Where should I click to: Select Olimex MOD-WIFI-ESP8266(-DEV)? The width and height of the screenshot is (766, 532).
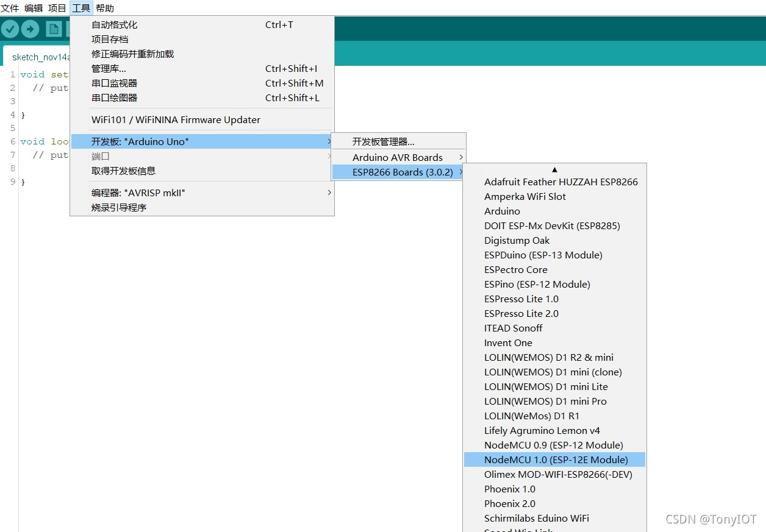(554, 475)
